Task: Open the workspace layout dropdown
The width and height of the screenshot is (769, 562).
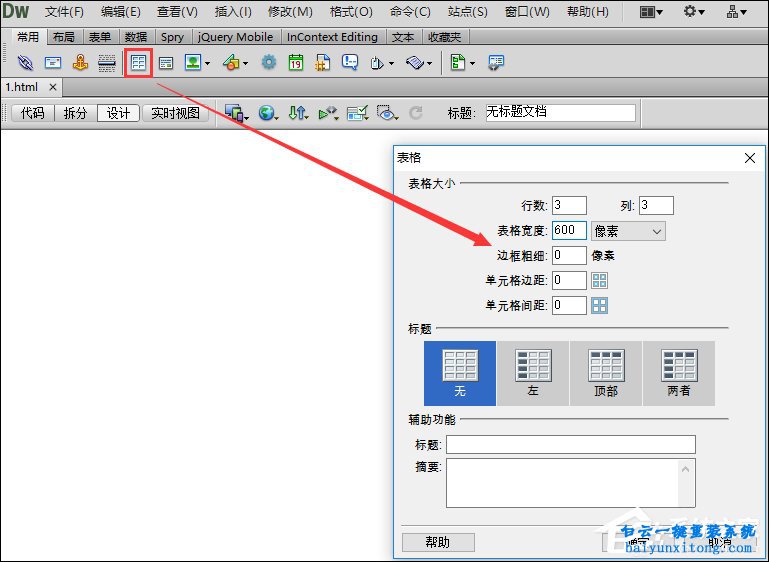Action: [651, 12]
